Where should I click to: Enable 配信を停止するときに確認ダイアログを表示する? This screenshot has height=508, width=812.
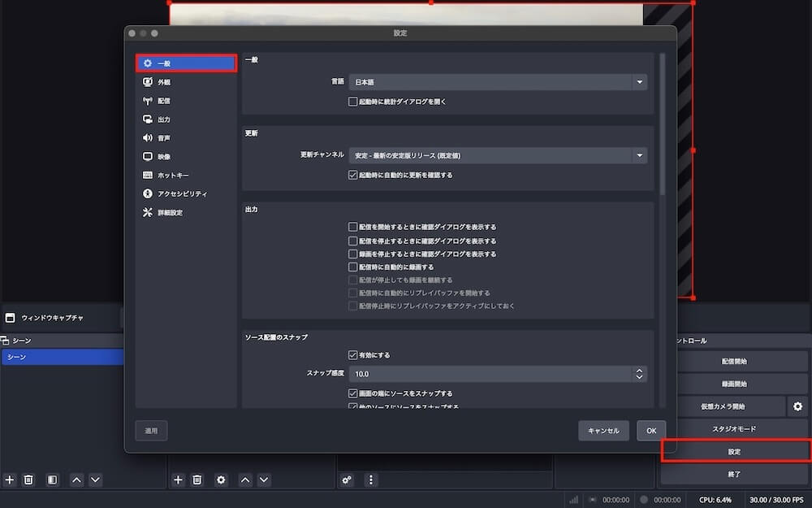352,241
